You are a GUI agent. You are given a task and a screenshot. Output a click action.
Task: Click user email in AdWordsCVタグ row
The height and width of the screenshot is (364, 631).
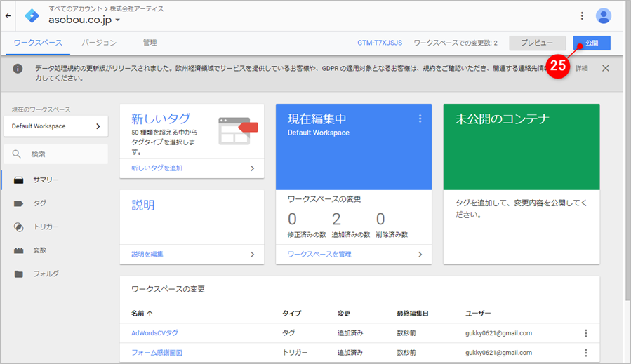point(498,333)
